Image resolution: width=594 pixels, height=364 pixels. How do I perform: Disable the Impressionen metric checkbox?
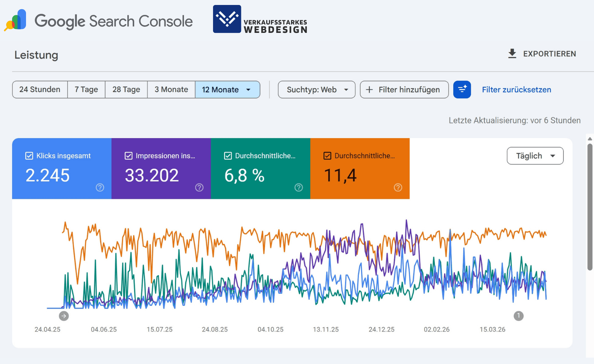[129, 156]
